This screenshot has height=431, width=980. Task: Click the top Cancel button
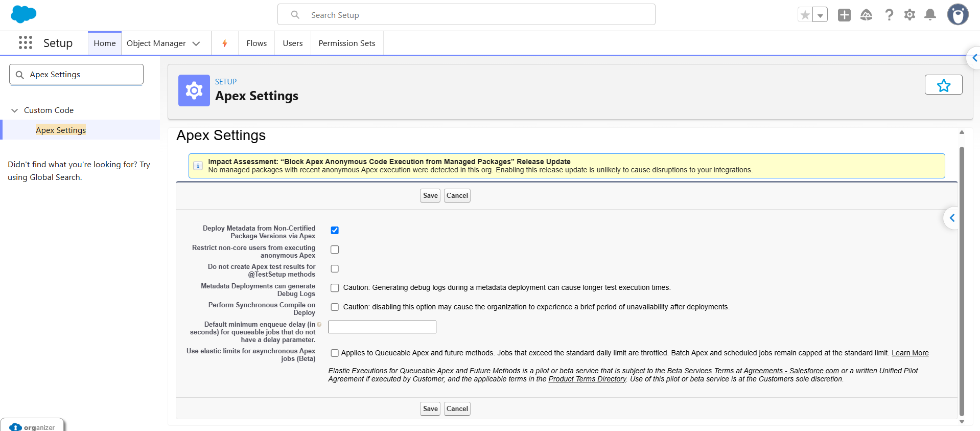click(x=457, y=195)
